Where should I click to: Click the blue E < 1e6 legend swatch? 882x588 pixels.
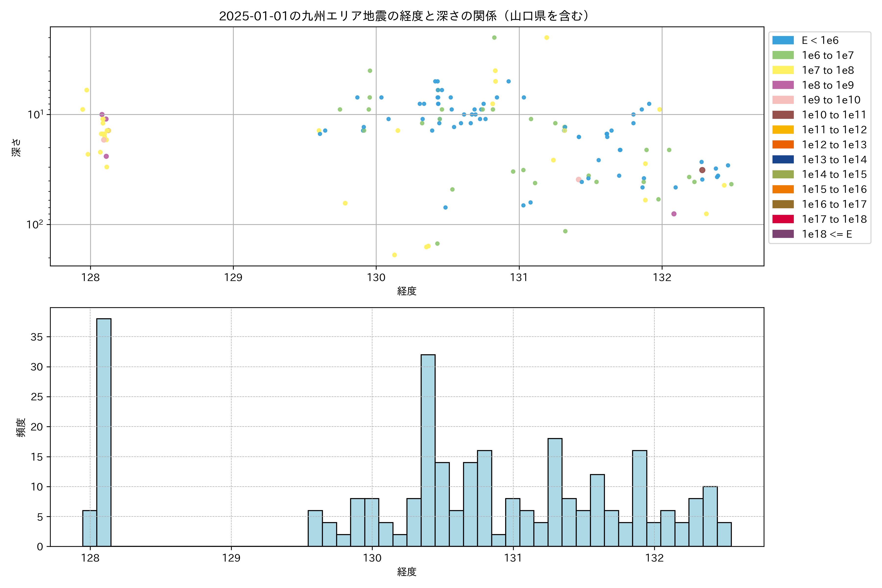(783, 40)
